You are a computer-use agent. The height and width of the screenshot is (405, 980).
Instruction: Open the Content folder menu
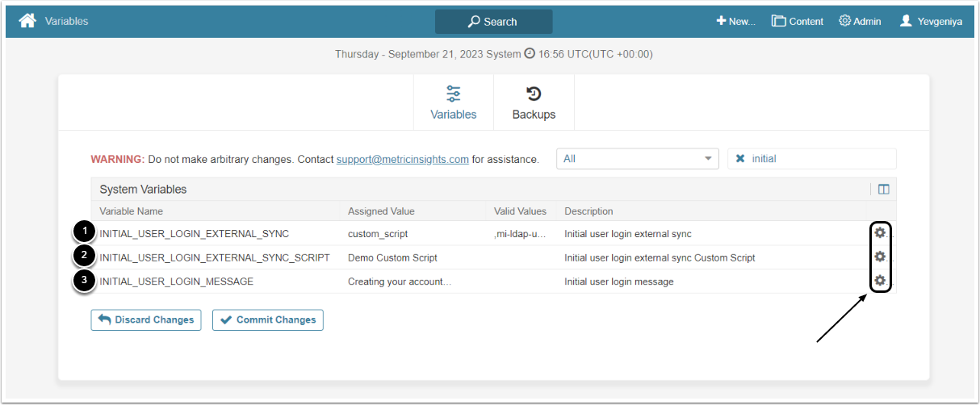(797, 21)
